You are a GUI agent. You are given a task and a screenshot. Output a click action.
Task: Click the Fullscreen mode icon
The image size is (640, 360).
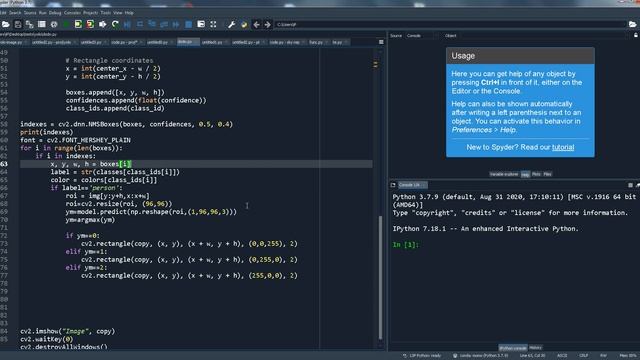[213, 24]
